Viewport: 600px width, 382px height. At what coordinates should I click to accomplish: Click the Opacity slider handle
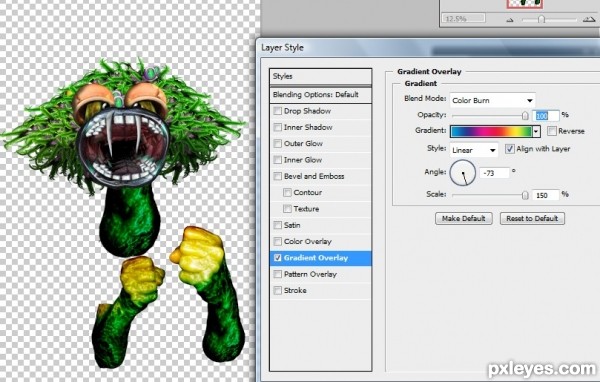point(525,115)
